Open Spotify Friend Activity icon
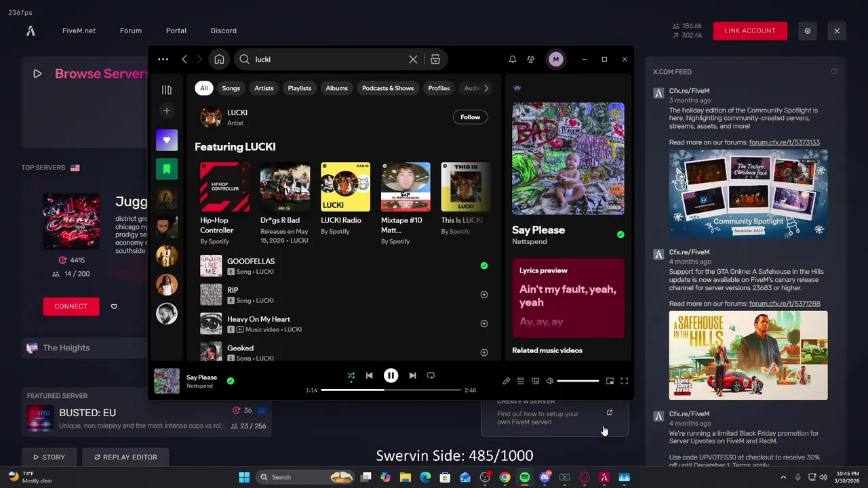868x488 pixels. tap(531, 60)
